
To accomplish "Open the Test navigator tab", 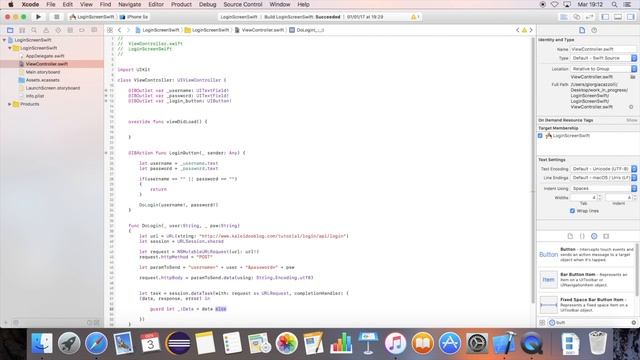I will point(58,30).
